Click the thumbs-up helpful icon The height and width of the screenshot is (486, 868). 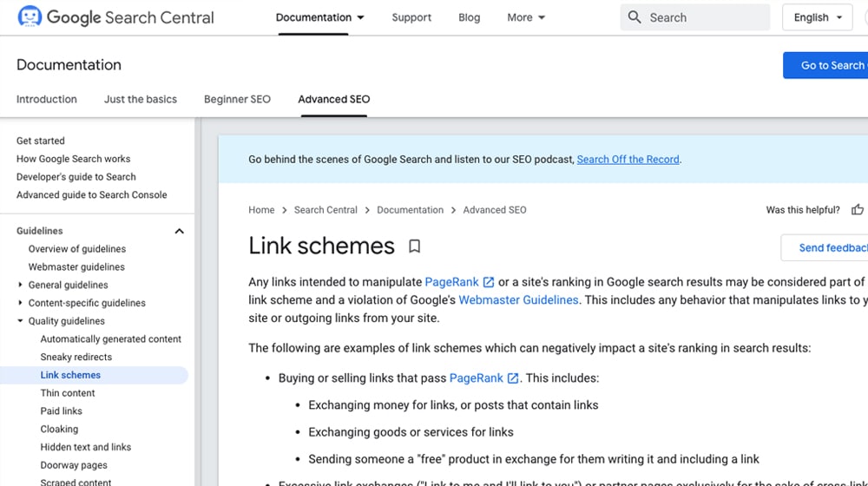point(857,209)
